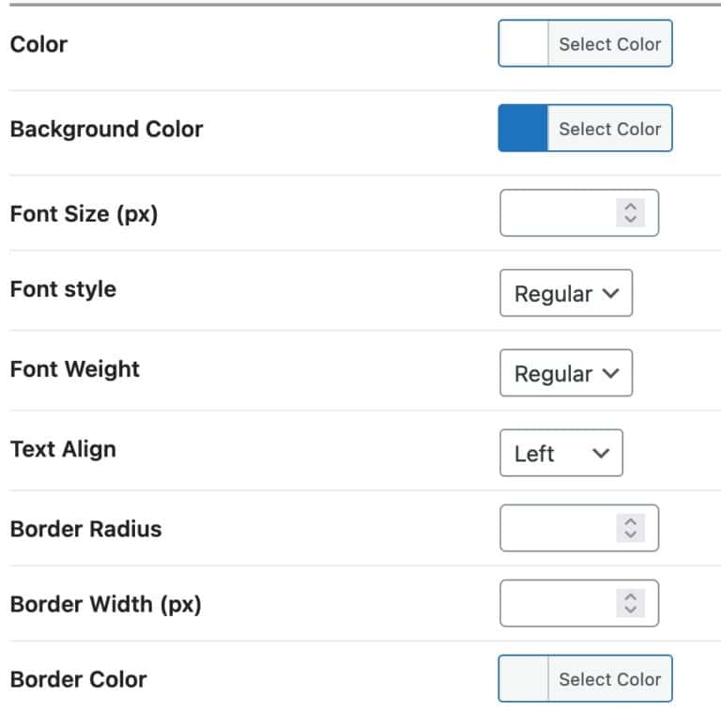This screenshot has width=721, height=728.
Task: Click the Text Align label
Action: pos(63,449)
